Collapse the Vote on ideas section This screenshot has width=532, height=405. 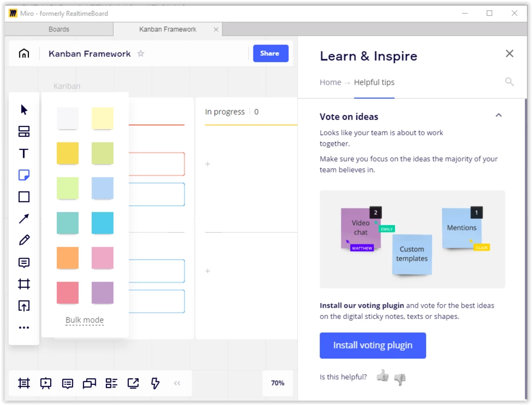tap(499, 115)
